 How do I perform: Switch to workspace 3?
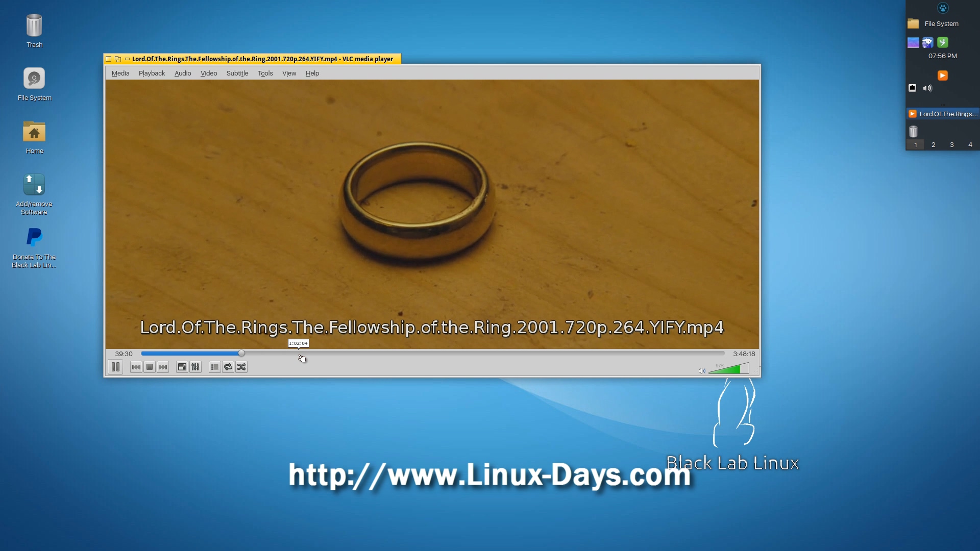point(952,145)
